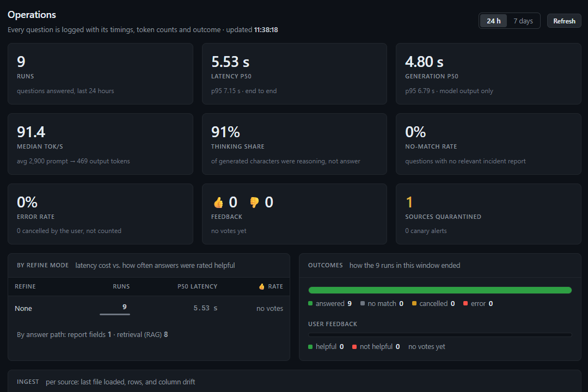Click the P50 LATENCY column header
The image size is (588, 392).
point(197,286)
